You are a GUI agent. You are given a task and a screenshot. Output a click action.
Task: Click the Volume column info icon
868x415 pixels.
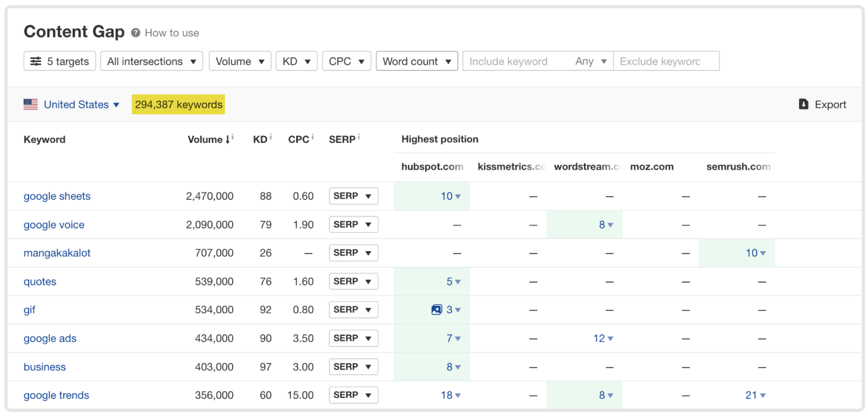pos(233,137)
